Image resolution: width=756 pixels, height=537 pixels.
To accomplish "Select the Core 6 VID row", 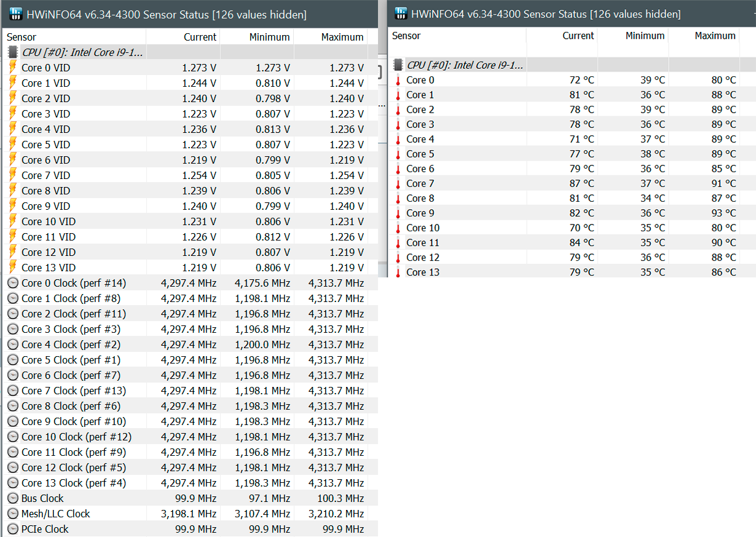I will pos(190,160).
